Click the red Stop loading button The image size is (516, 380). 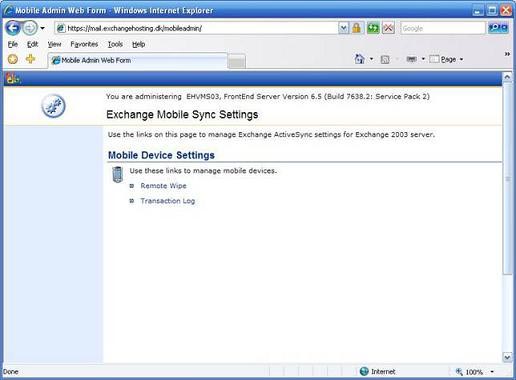coord(388,28)
